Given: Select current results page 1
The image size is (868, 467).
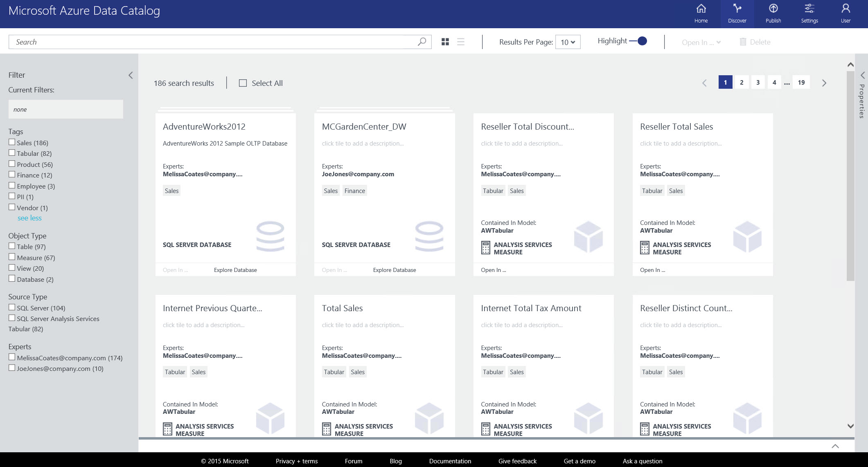Looking at the screenshot, I should click(725, 82).
